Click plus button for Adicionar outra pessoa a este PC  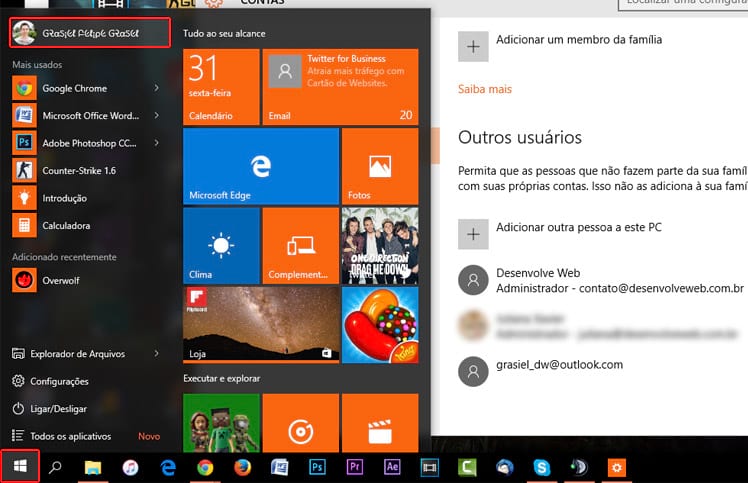coord(473,234)
